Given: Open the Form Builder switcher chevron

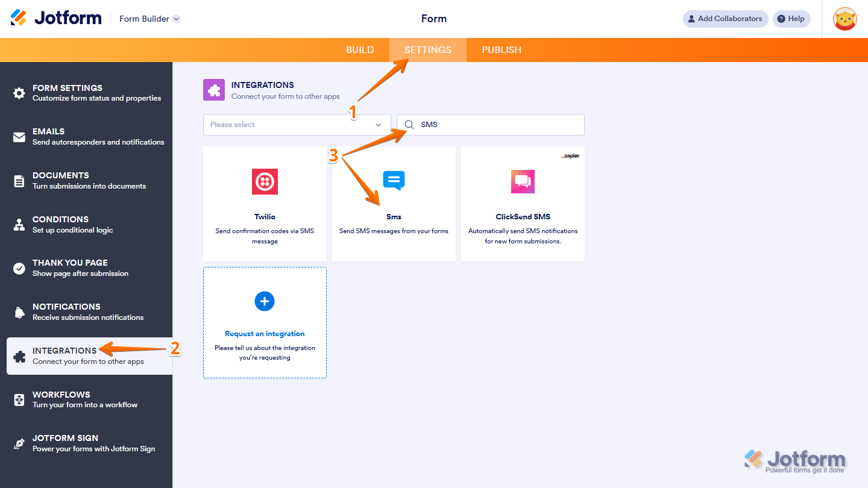Looking at the screenshot, I should pos(175,19).
